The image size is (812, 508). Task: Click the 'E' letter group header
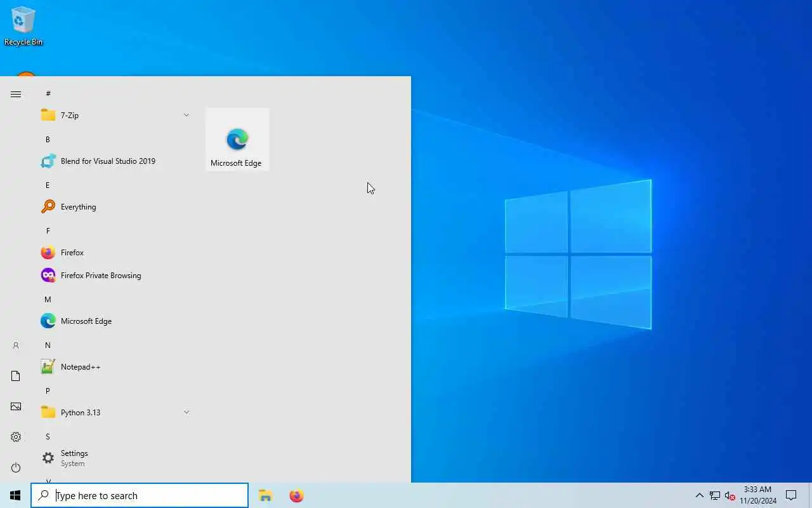pyautogui.click(x=48, y=185)
